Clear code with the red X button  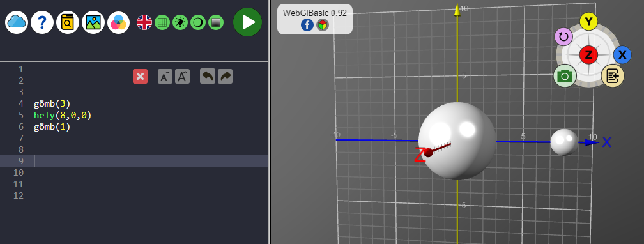tap(140, 77)
